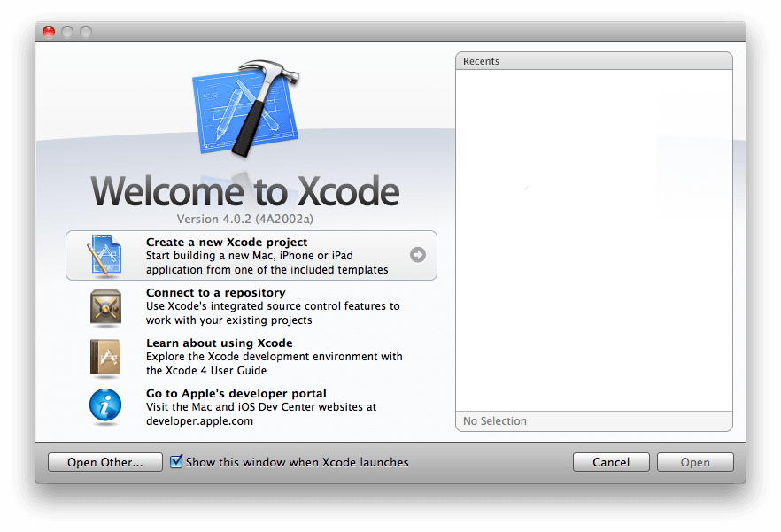Open Learn about using Xcode
Viewport: 781px width, 532px height.
pyautogui.click(x=251, y=357)
